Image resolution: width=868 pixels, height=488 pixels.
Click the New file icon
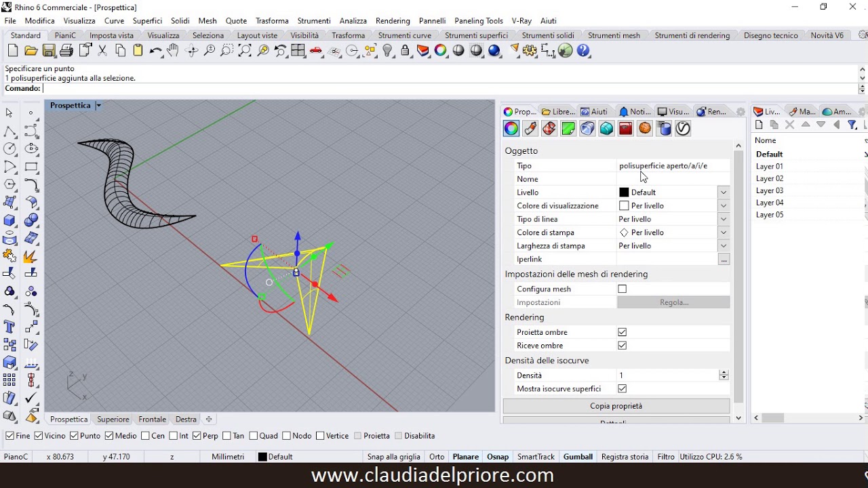coord(13,51)
